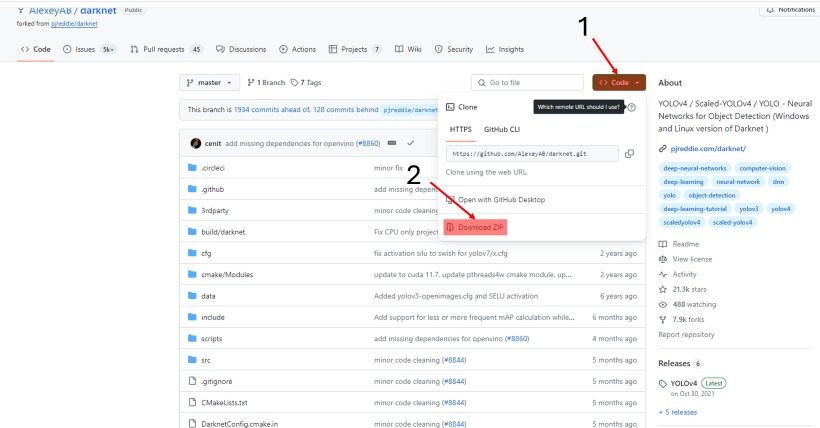Screen dimensions: 820x428
Task: Click Download ZIP
Action: point(475,228)
